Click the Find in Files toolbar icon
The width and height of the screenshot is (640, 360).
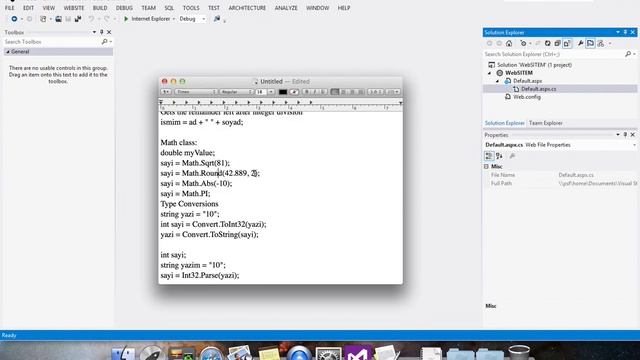click(217, 19)
